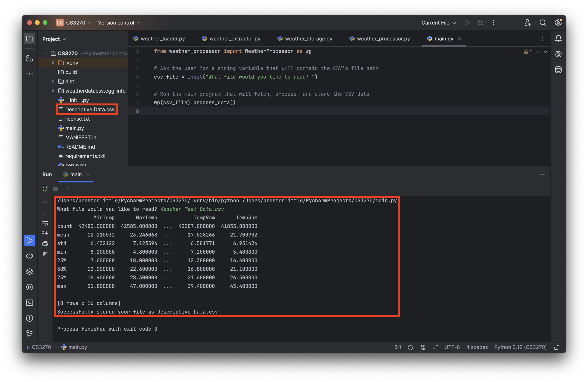Viewport: 588px width, 382px height.
Task: Clear all Run console output
Action: [45, 254]
